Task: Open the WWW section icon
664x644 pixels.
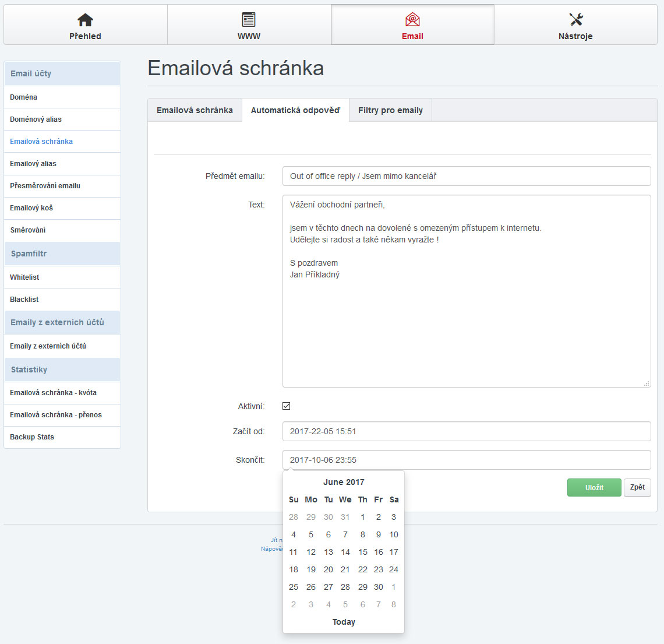Action: [249, 20]
